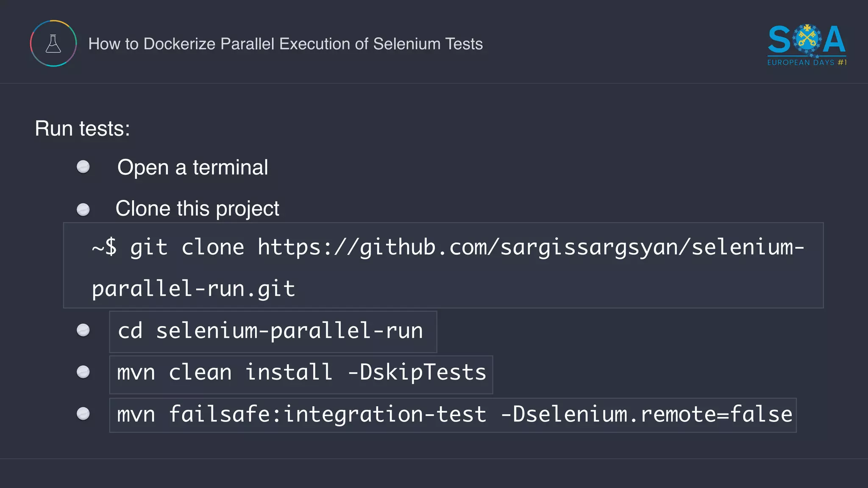The width and height of the screenshot is (868, 488).
Task: Select the slide title about Dockerizing Selenium tests
Action: [x=285, y=44]
